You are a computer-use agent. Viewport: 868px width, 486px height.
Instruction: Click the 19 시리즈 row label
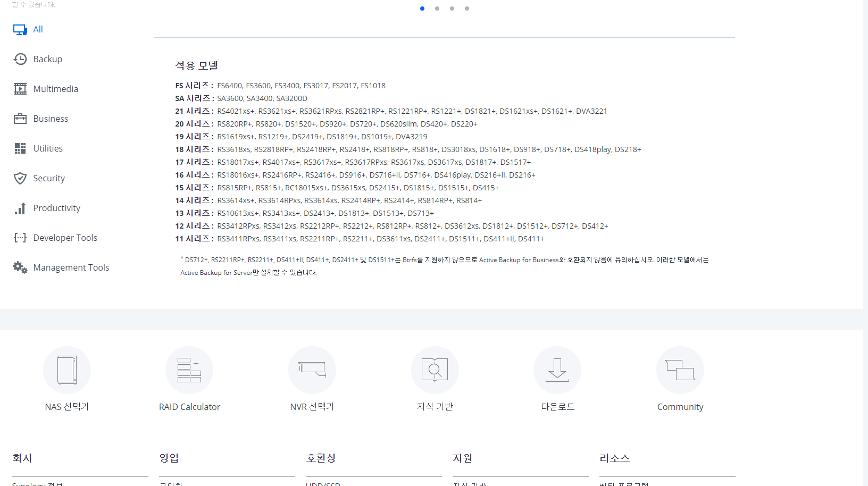click(x=195, y=137)
